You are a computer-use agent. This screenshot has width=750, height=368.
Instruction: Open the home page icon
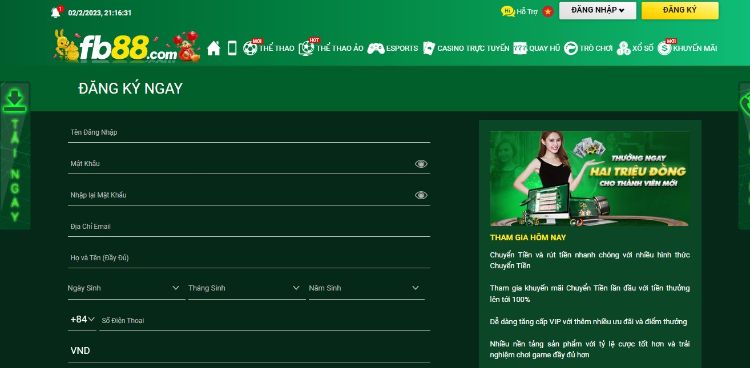click(214, 48)
